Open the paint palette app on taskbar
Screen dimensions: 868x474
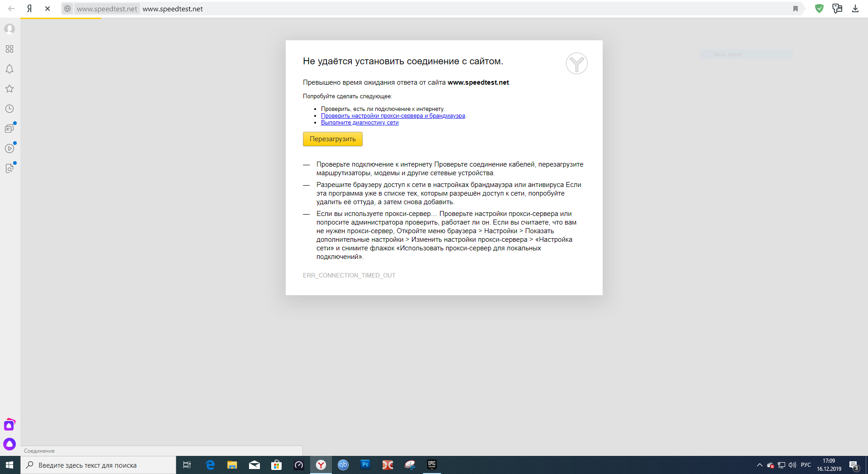(410, 465)
